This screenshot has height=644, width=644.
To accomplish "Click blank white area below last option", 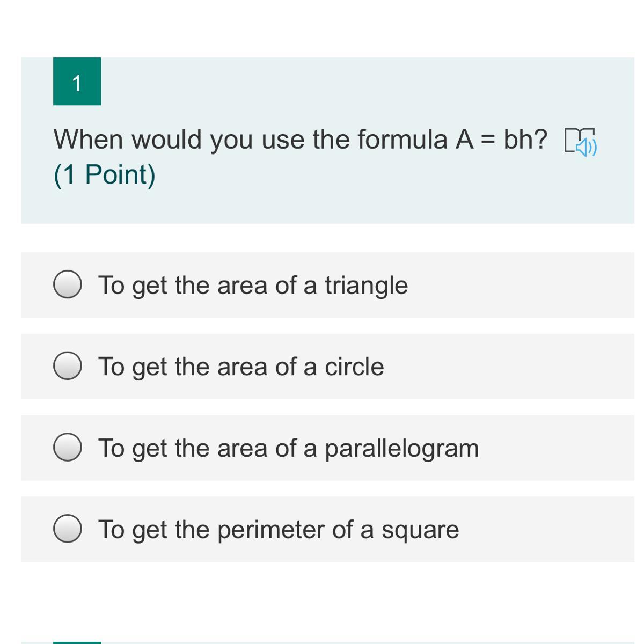I will click(x=322, y=596).
